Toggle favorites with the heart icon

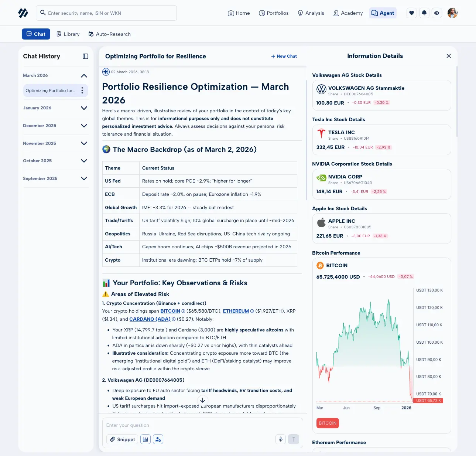tap(411, 13)
